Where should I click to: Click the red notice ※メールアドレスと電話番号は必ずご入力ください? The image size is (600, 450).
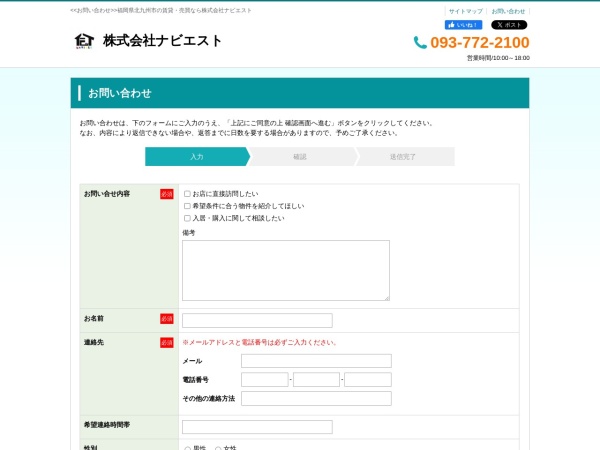click(259, 342)
